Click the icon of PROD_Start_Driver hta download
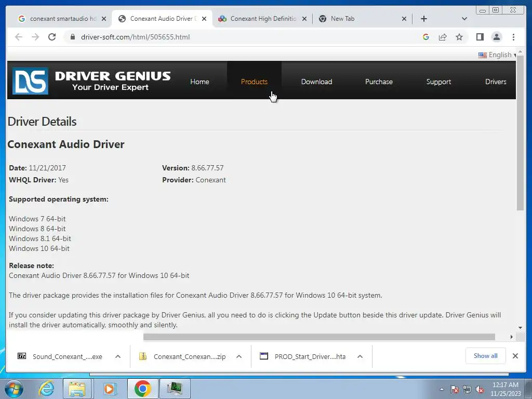The width and height of the screenshot is (532, 399). point(263,356)
